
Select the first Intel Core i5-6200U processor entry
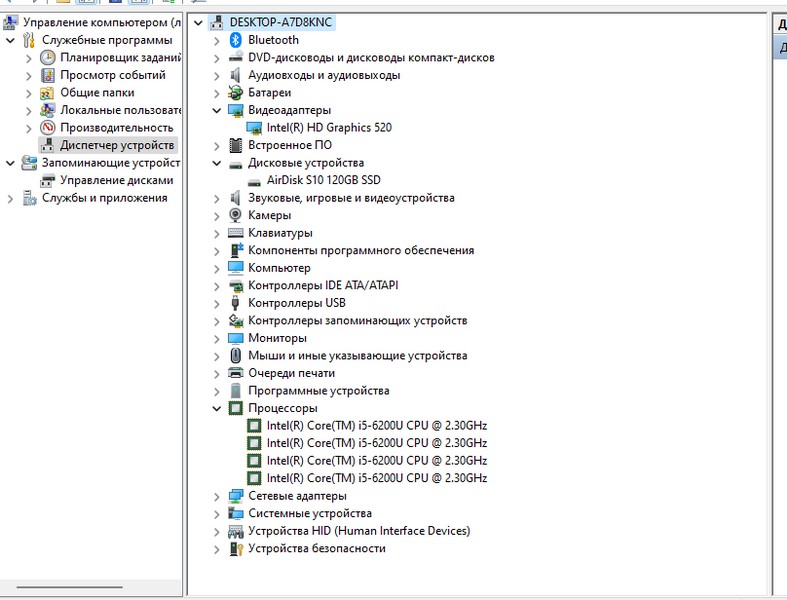click(x=376, y=426)
